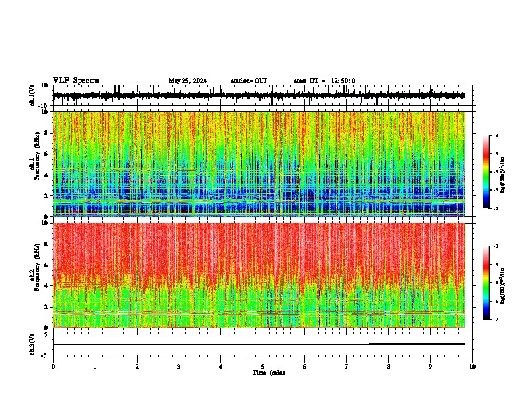
Task: Click inside the ch.2 frequency spectrogram panel
Action: (262, 275)
